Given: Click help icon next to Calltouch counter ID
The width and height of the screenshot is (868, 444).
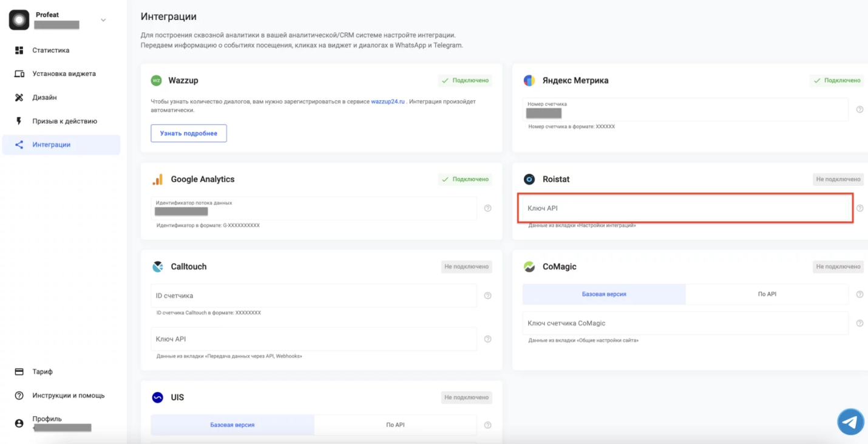Looking at the screenshot, I should click(488, 296).
